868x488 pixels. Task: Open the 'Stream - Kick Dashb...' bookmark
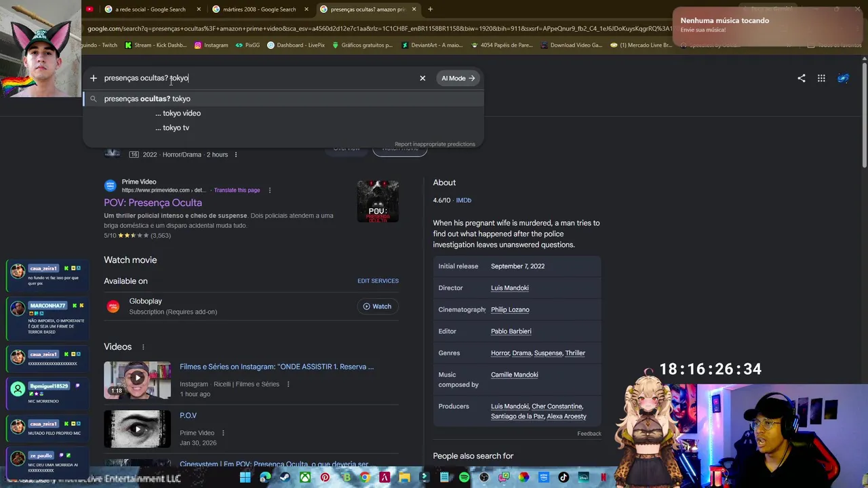pos(155,45)
